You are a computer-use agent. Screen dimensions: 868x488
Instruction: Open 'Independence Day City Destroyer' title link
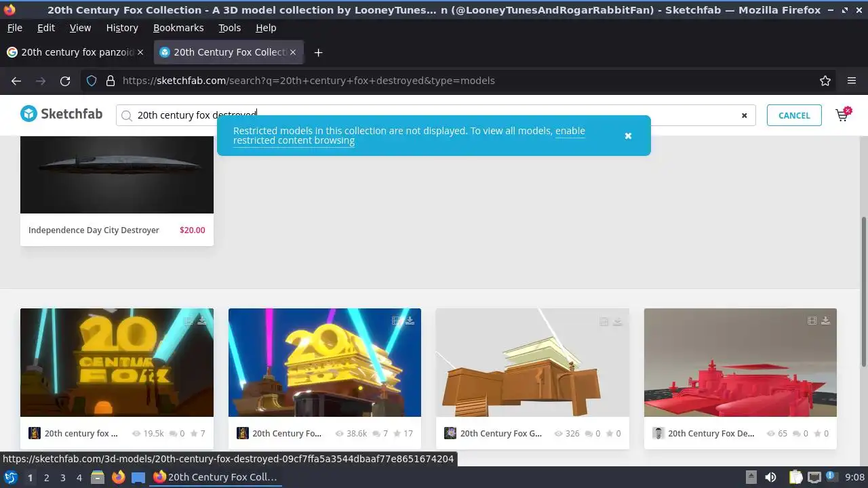(x=94, y=230)
